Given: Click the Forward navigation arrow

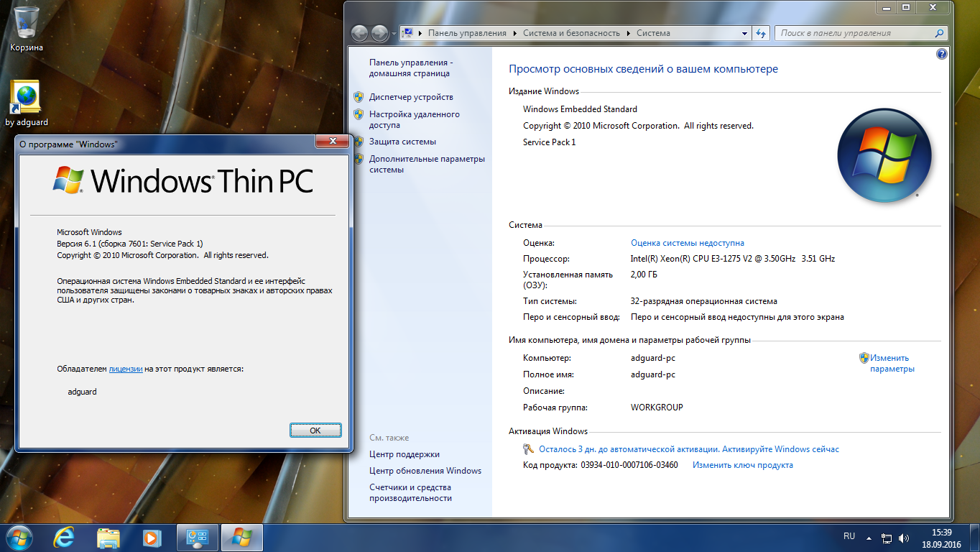Looking at the screenshot, I should pos(380,33).
